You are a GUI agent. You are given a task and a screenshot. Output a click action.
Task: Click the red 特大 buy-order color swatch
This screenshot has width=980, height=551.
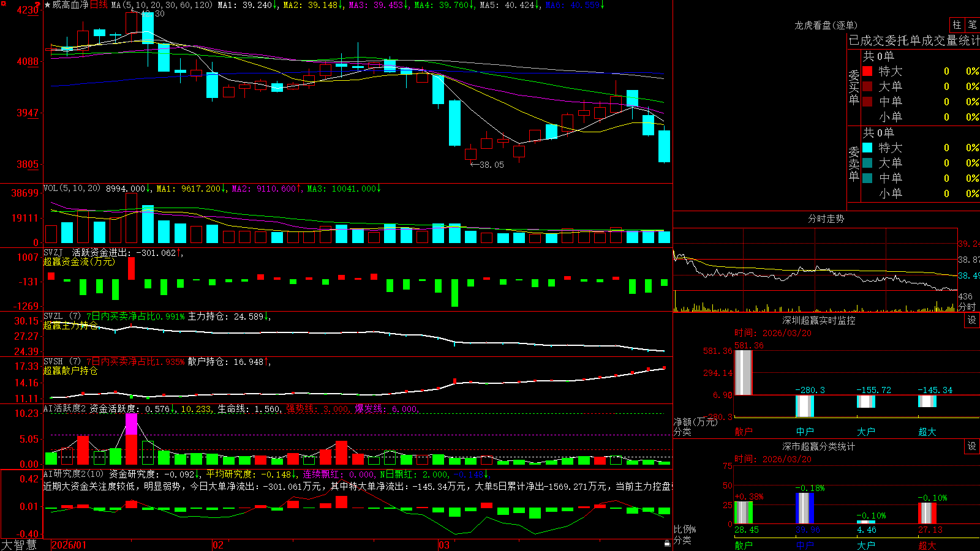(867, 71)
